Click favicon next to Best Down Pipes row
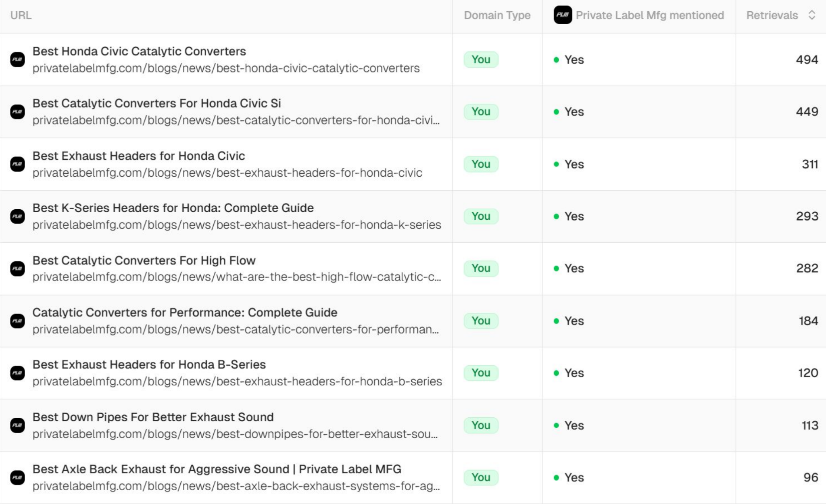 [x=17, y=425]
